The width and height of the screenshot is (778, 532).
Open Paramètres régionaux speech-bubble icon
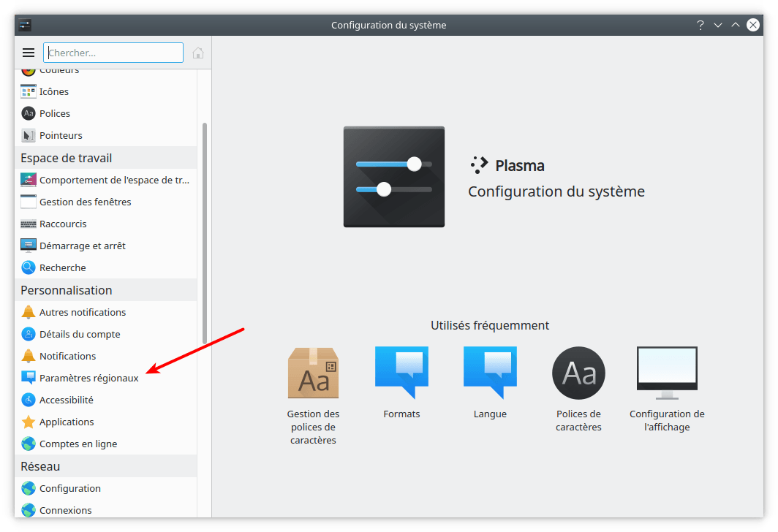coord(29,378)
